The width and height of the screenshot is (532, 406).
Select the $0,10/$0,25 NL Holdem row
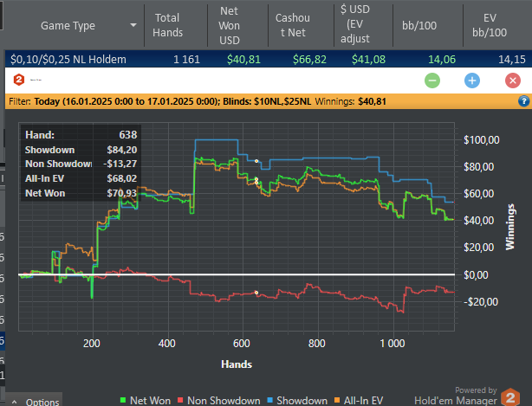(268, 60)
